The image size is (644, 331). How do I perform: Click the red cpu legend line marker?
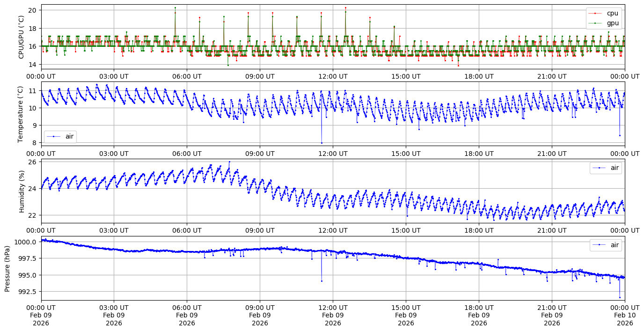click(x=595, y=13)
